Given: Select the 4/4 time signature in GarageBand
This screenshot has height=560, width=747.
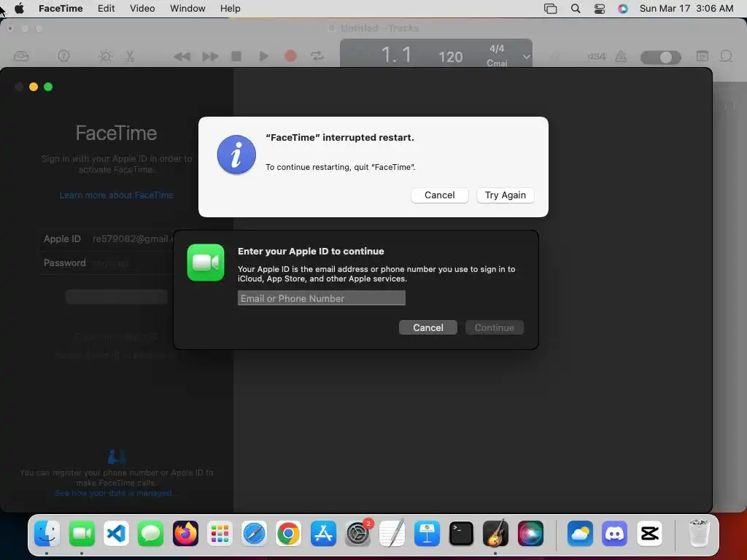Looking at the screenshot, I should [497, 49].
